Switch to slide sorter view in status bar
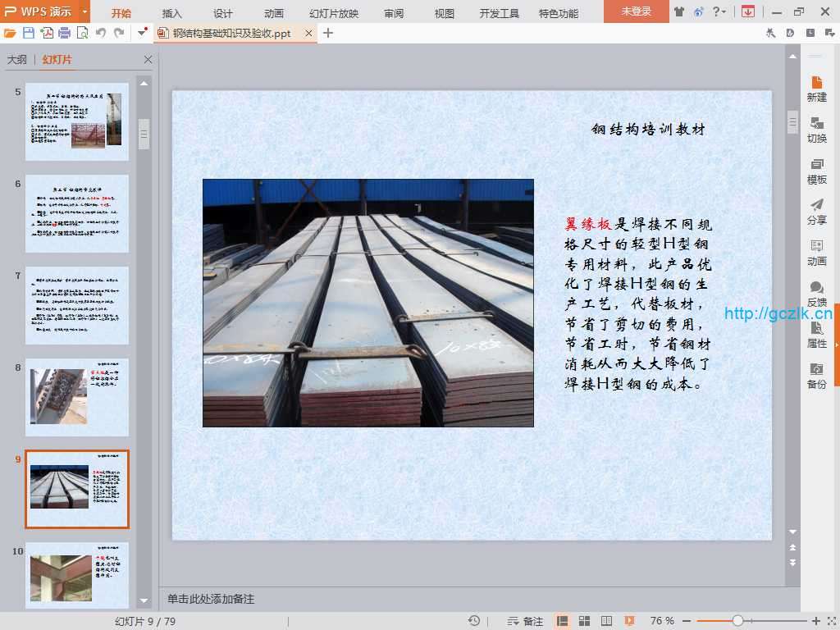The width and height of the screenshot is (840, 630). click(585, 621)
